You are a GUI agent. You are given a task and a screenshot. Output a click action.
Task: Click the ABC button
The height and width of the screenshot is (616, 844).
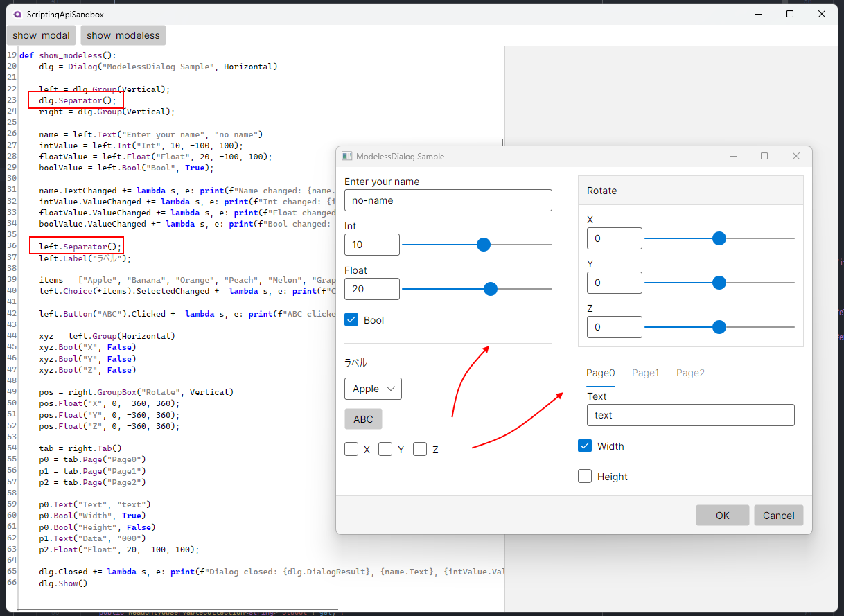point(363,419)
